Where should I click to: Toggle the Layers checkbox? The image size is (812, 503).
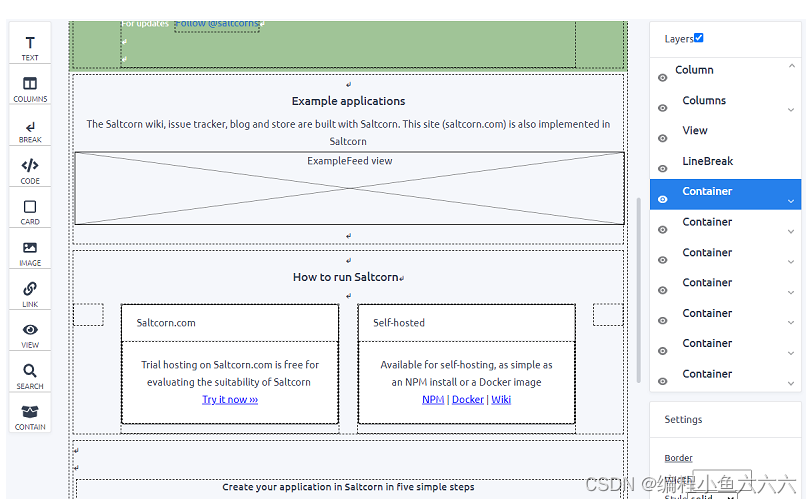tap(699, 38)
